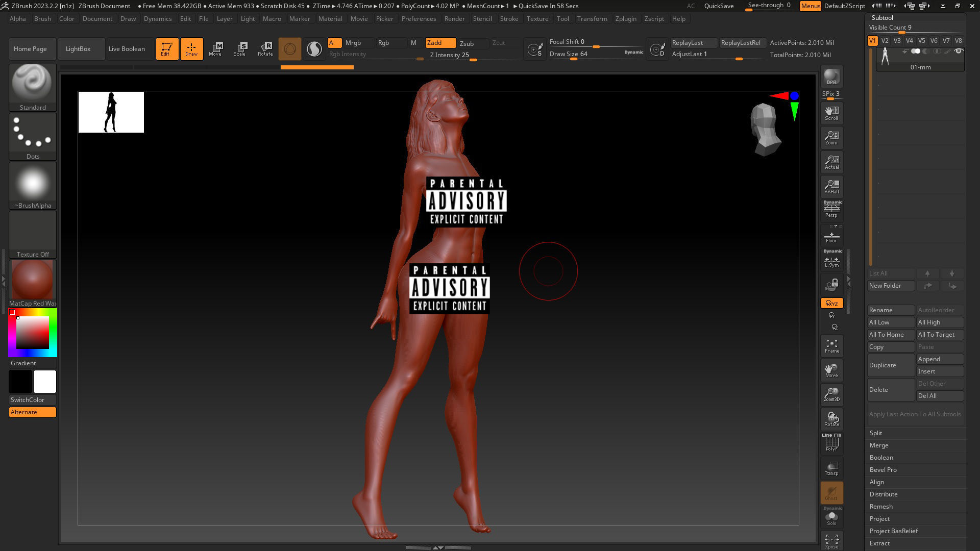Click the Frame mesh icon

click(831, 346)
